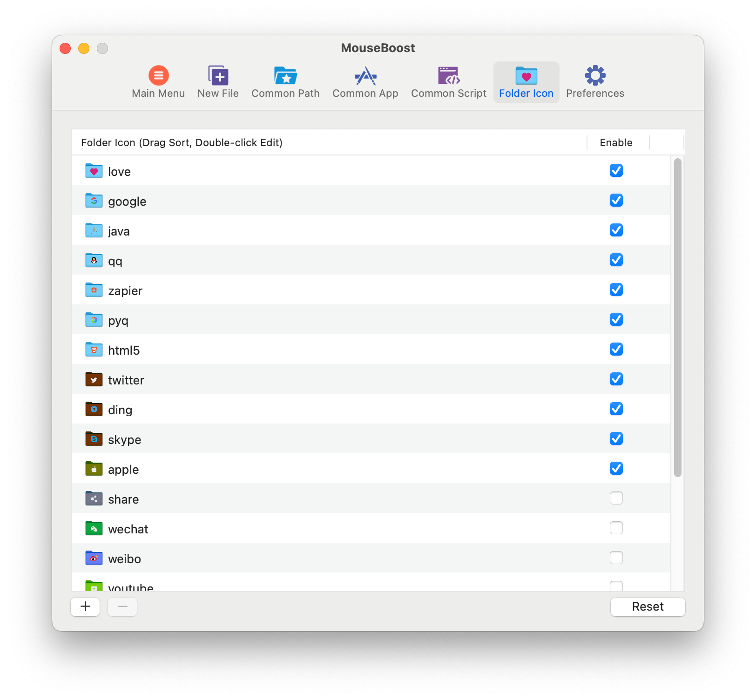Click the wechat green folder icon

pyautogui.click(x=94, y=528)
